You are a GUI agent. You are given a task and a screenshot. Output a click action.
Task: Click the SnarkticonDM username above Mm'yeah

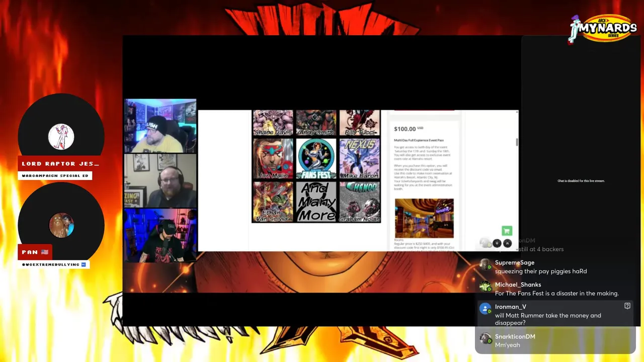(x=515, y=336)
